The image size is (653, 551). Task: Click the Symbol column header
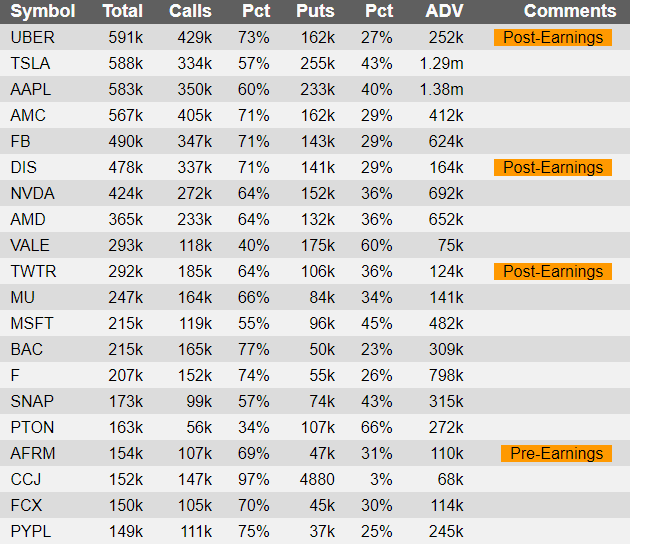[42, 11]
